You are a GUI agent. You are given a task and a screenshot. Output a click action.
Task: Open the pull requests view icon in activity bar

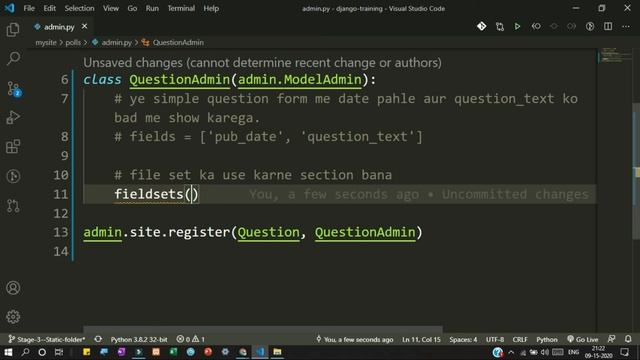(13, 205)
